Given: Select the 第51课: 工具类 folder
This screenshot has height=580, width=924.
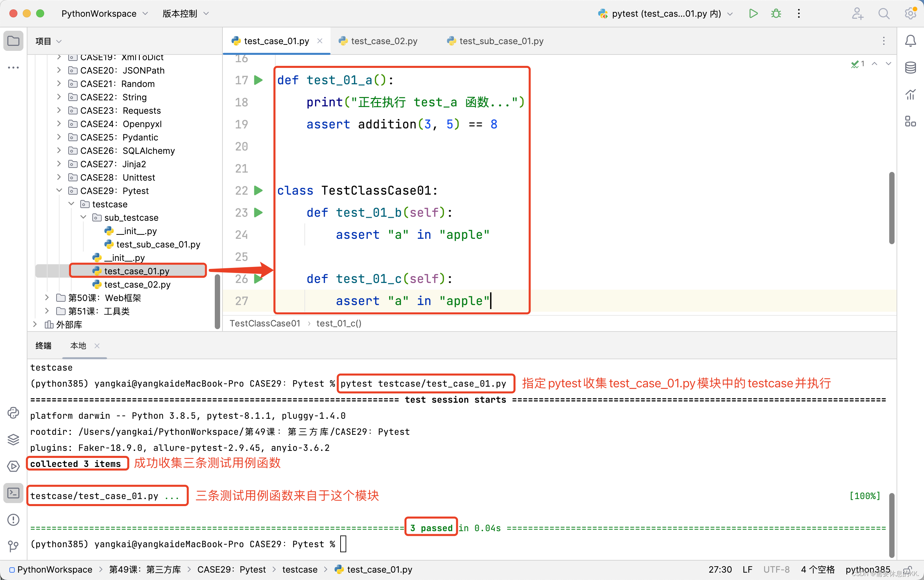Looking at the screenshot, I should tap(93, 311).
